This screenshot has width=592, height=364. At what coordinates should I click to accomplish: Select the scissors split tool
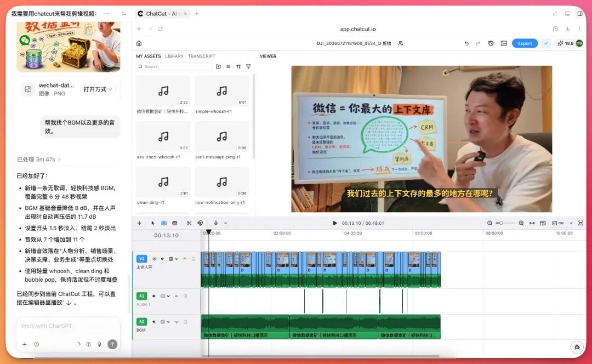point(189,223)
